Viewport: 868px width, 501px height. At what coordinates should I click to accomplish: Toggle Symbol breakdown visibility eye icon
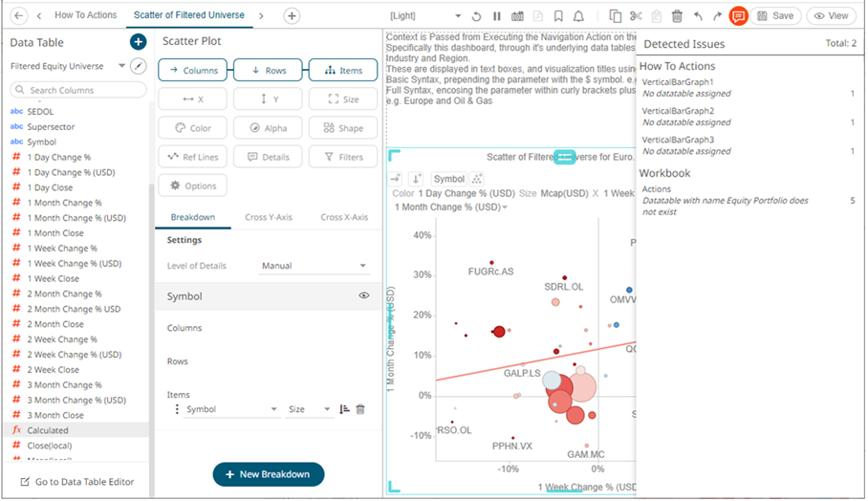[363, 296]
